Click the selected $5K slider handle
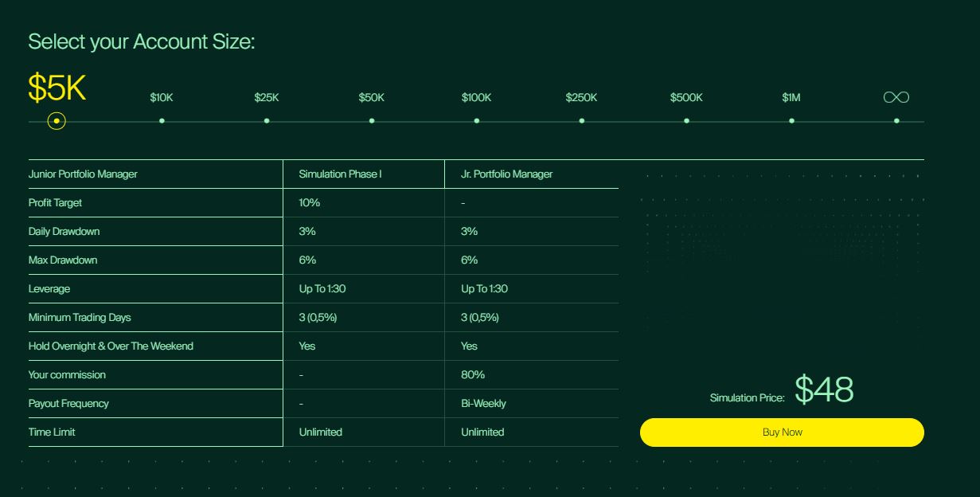Viewport: 980px width, 497px height. (x=57, y=121)
